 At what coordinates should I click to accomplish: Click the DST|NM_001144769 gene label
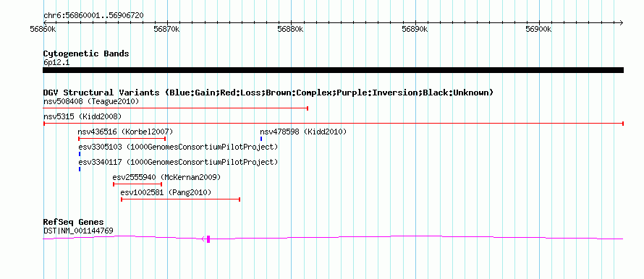point(78,231)
